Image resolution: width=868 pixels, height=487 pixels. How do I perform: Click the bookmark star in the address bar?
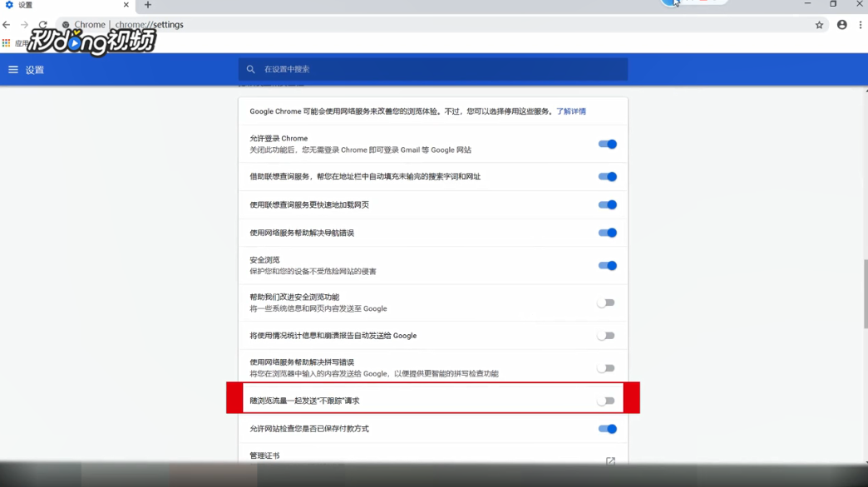tap(818, 25)
